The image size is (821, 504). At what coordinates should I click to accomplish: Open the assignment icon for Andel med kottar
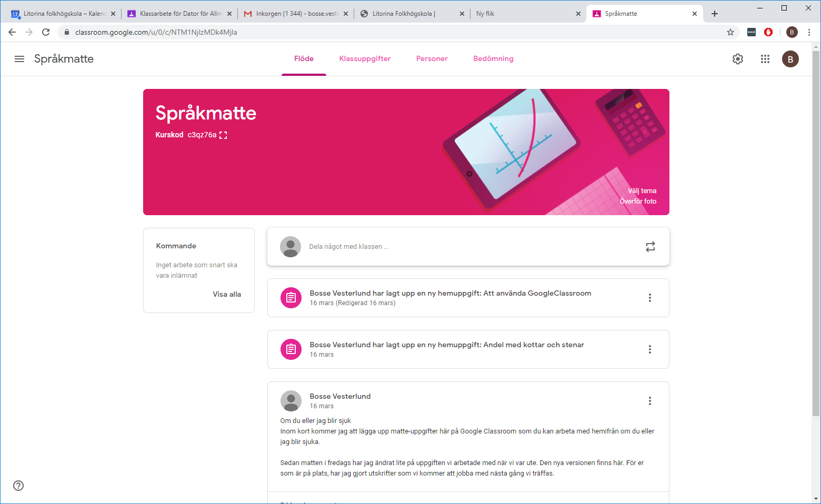(x=291, y=349)
